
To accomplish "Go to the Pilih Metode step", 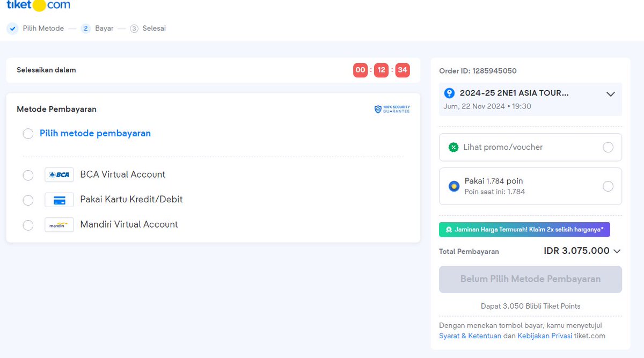I will pos(43,28).
